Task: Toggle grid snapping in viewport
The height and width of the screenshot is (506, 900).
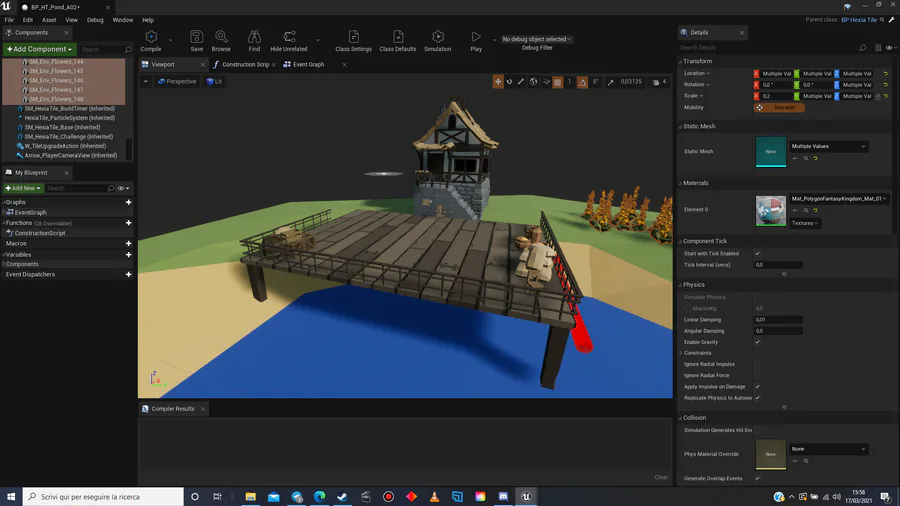Action: [557, 82]
